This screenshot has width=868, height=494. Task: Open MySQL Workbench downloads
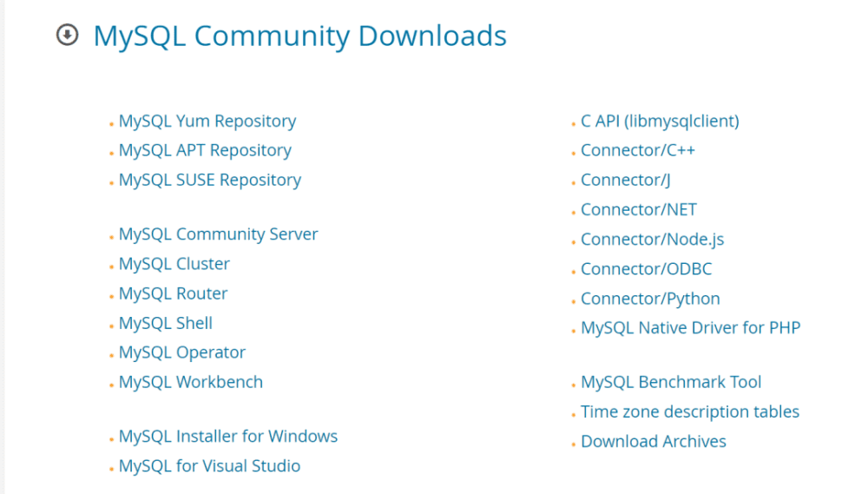point(191,382)
